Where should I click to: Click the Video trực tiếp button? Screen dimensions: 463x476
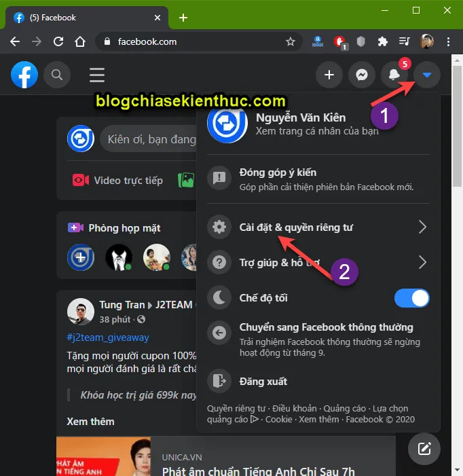[x=118, y=180]
